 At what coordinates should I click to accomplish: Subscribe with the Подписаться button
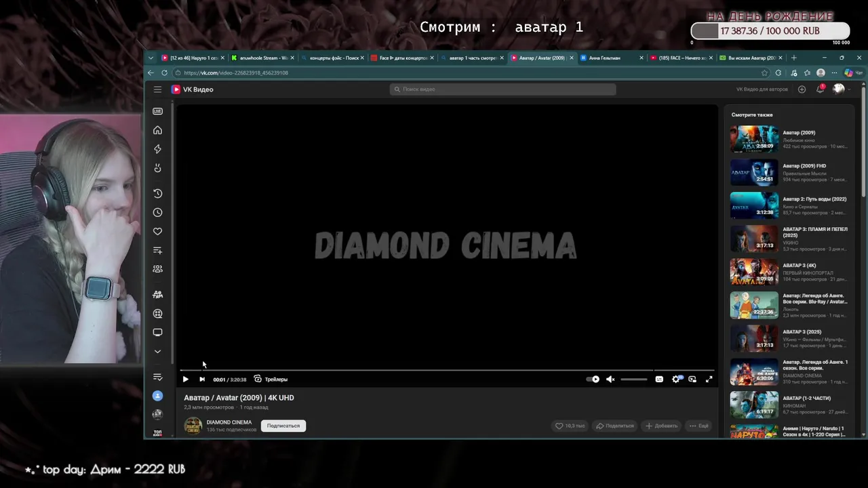(283, 426)
